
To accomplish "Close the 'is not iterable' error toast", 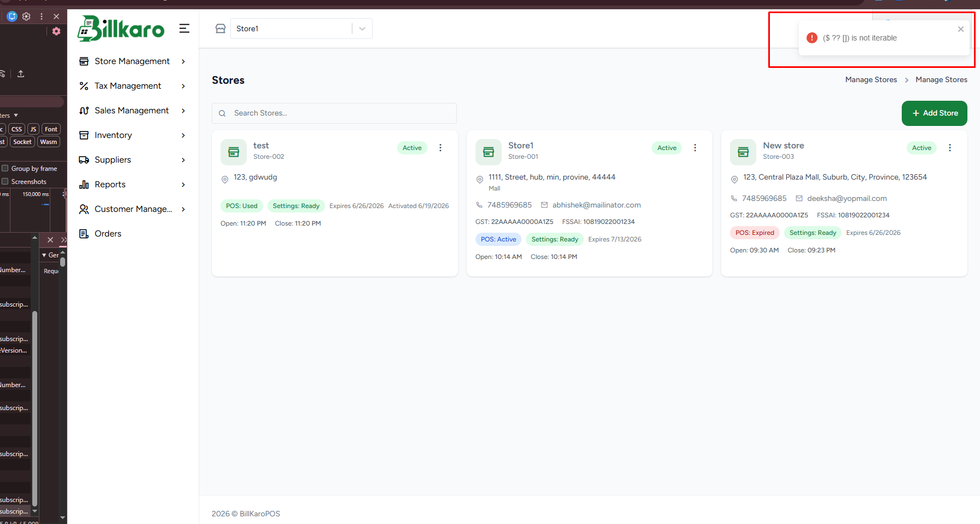I will (961, 29).
